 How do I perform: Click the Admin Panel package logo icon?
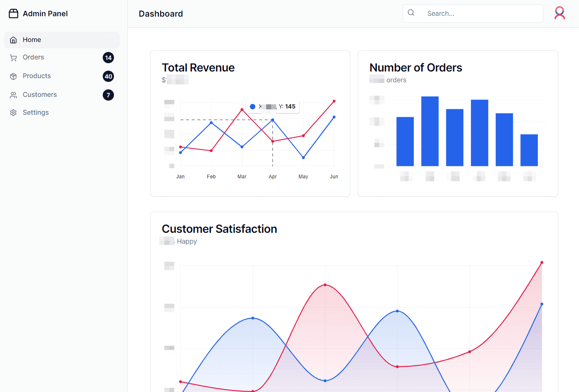(x=14, y=14)
